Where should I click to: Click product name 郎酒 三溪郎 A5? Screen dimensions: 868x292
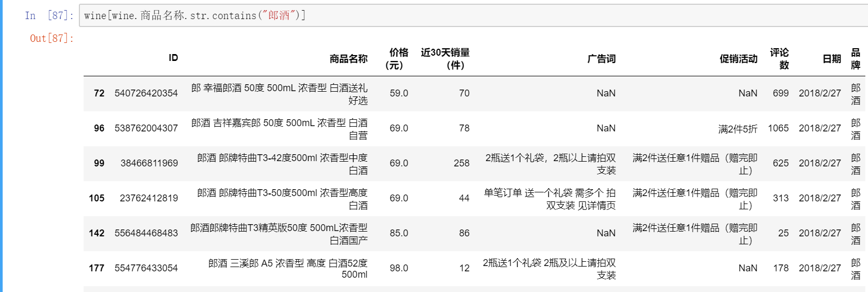[288, 269]
